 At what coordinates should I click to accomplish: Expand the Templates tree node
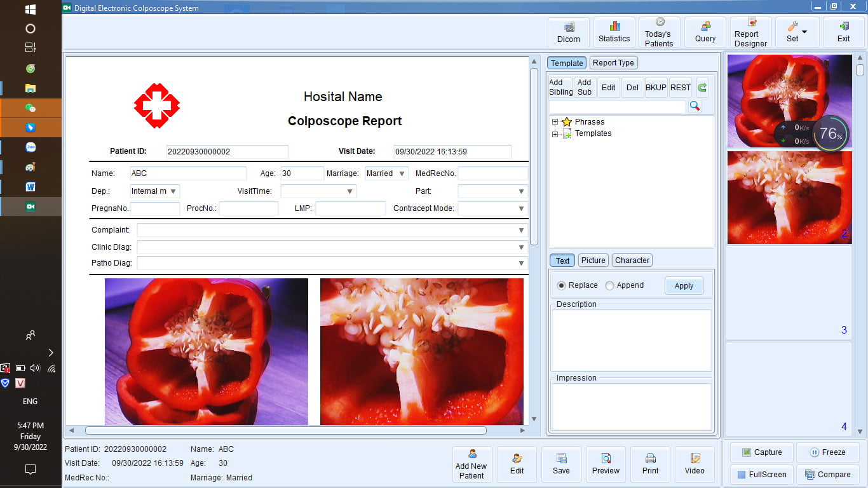point(555,134)
